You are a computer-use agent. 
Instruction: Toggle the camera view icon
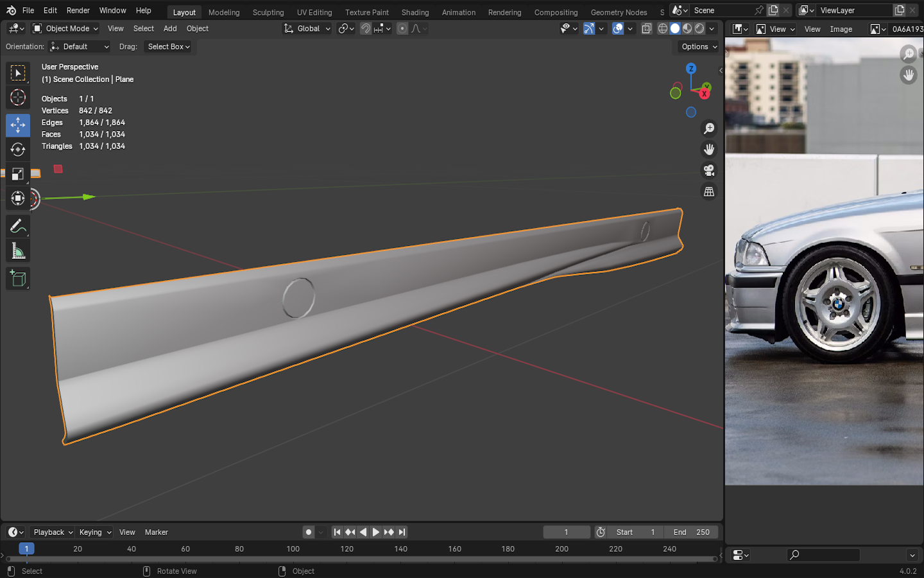709,170
